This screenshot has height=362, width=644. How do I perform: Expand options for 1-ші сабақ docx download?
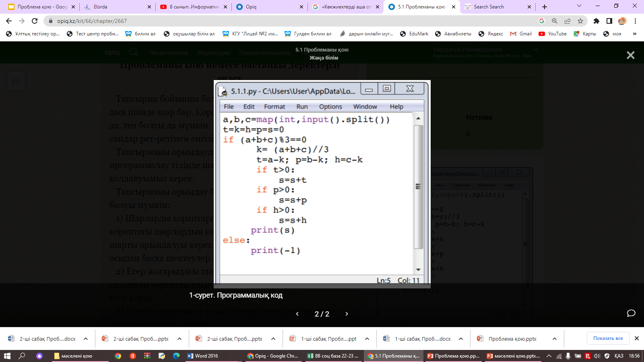[x=461, y=339]
